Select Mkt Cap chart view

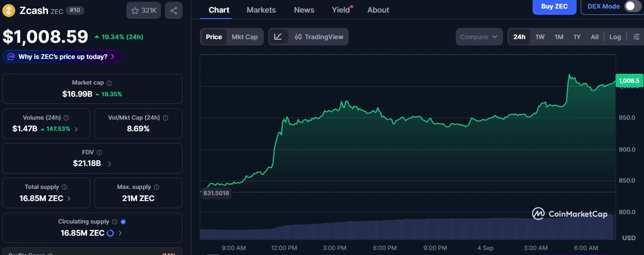click(x=245, y=37)
